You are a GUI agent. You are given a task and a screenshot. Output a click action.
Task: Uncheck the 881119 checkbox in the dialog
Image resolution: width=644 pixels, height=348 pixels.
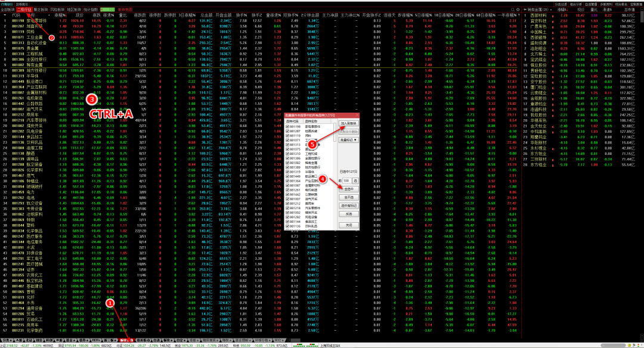pyautogui.click(x=287, y=135)
